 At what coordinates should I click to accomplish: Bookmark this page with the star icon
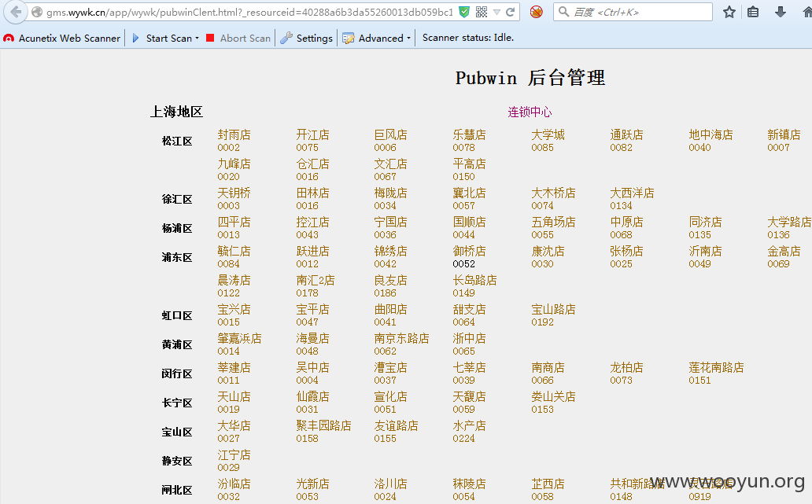click(x=729, y=12)
